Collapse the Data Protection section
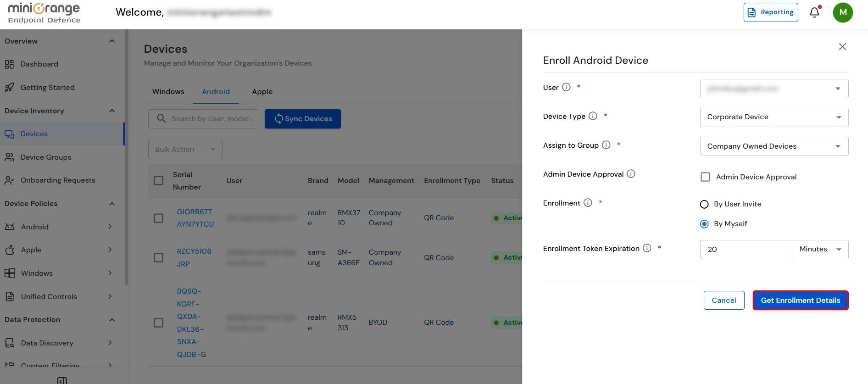This screenshot has width=868, height=384. pos(112,320)
